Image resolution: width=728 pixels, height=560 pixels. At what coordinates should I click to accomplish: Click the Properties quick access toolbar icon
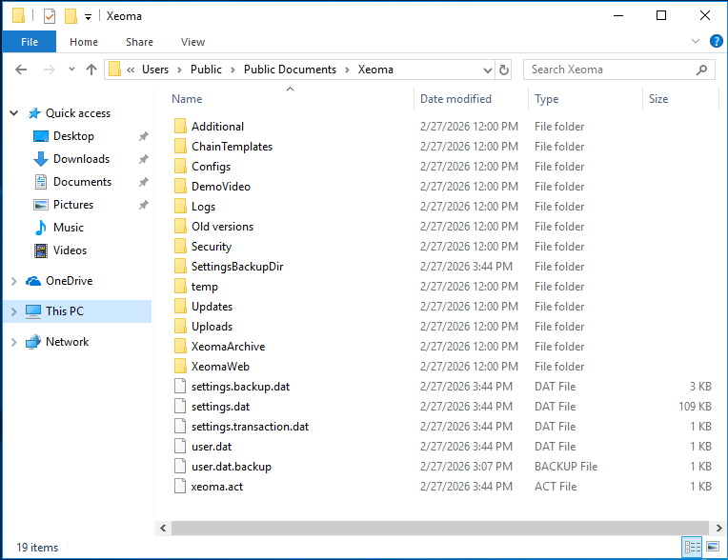tap(50, 16)
